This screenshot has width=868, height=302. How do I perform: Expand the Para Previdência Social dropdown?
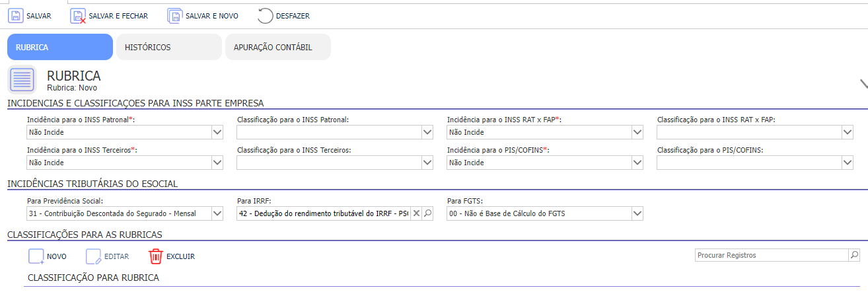tap(217, 213)
